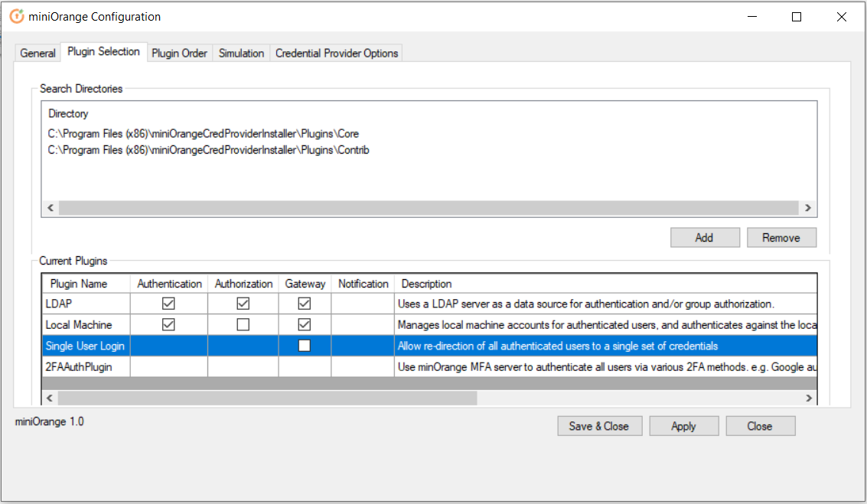Enable Single User Login Gateway checkbox
This screenshot has width=867, height=504.
tap(304, 346)
